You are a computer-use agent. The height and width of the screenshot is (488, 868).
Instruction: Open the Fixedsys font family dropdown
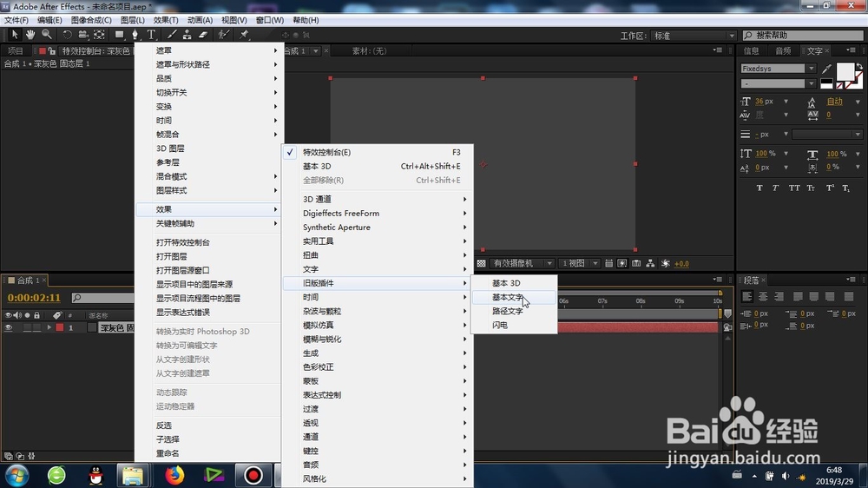(x=811, y=69)
